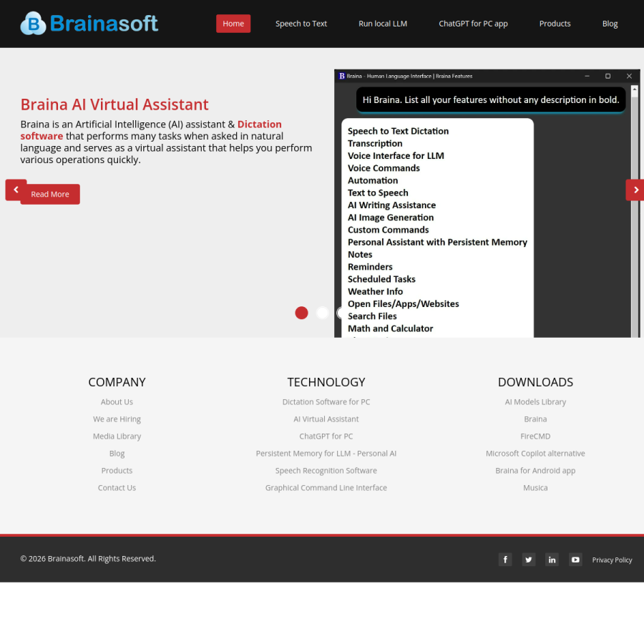The width and height of the screenshot is (644, 644).
Task: Open AI Models Library link
Action: pyautogui.click(x=535, y=401)
